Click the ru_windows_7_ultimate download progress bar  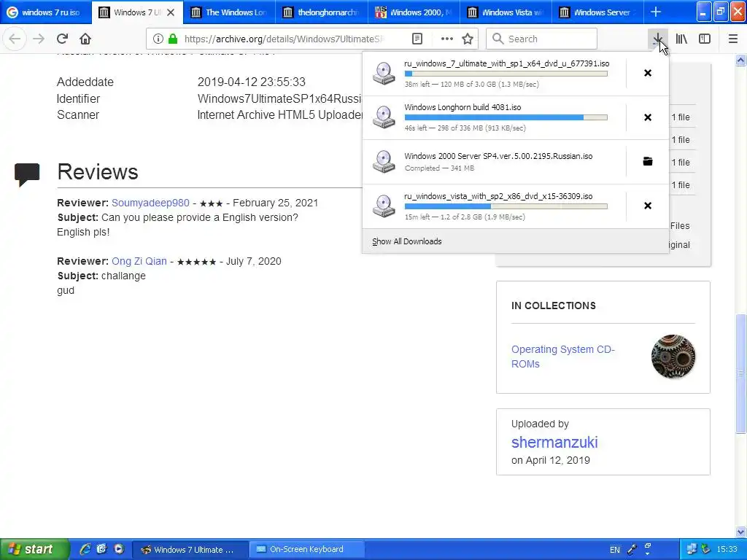[506, 74]
